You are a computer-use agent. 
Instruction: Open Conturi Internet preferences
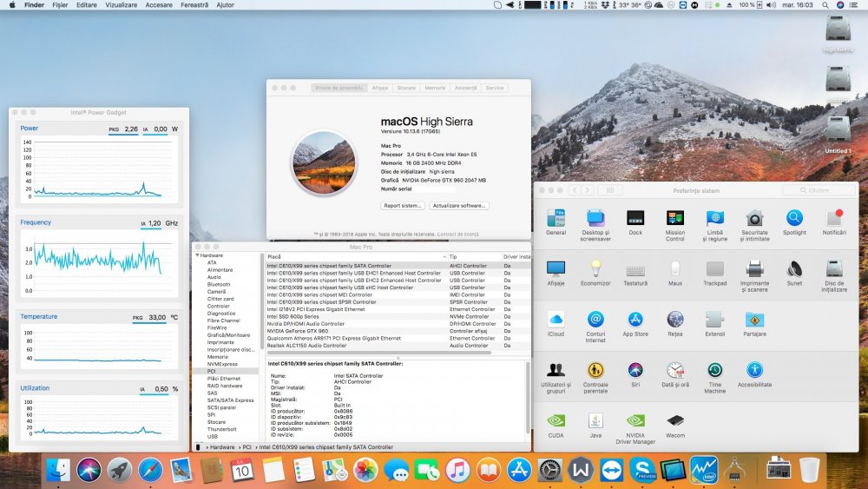pos(595,327)
